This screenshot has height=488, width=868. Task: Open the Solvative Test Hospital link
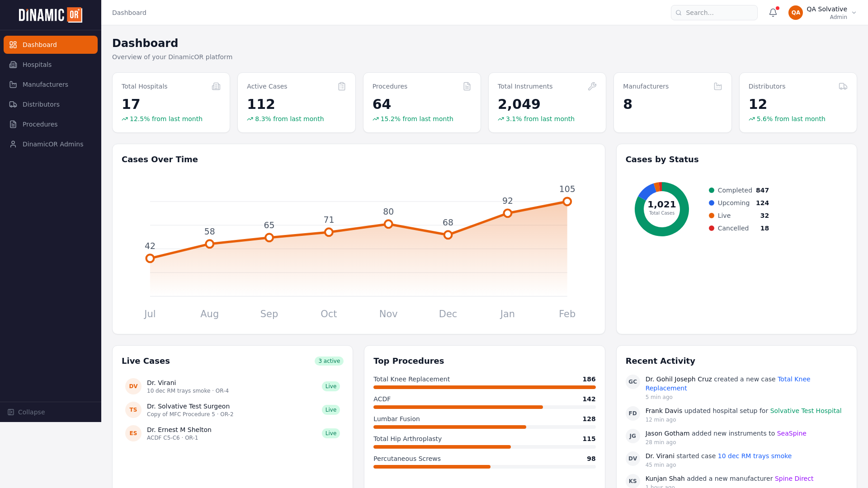805,411
